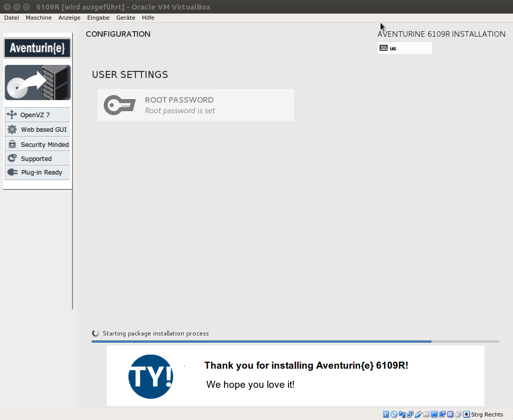Click the optical disc status icon
513x420 pixels.
click(x=394, y=414)
